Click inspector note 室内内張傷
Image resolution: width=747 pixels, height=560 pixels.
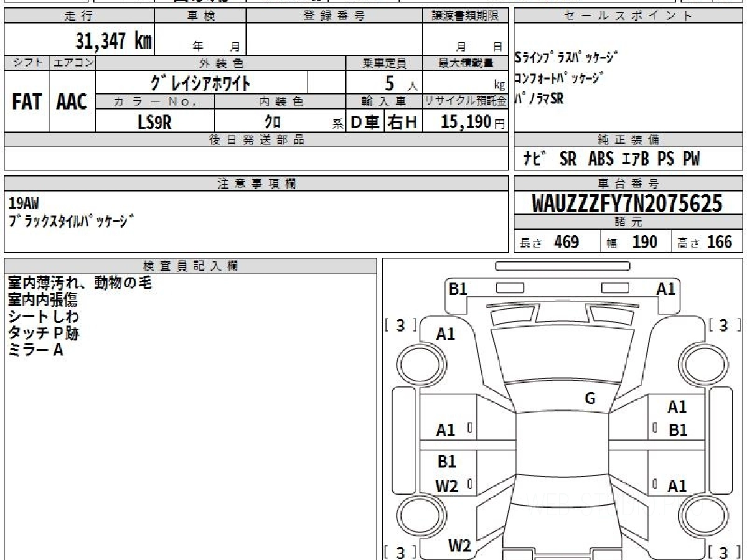coord(42,300)
